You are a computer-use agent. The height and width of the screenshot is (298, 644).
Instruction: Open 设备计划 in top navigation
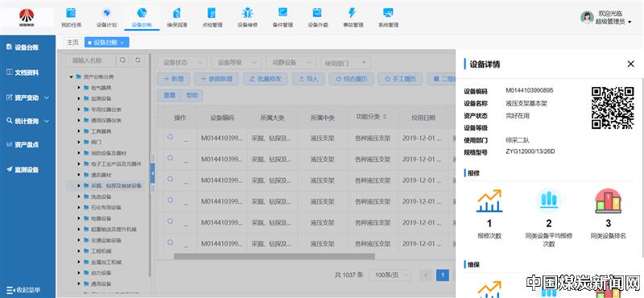(x=106, y=18)
